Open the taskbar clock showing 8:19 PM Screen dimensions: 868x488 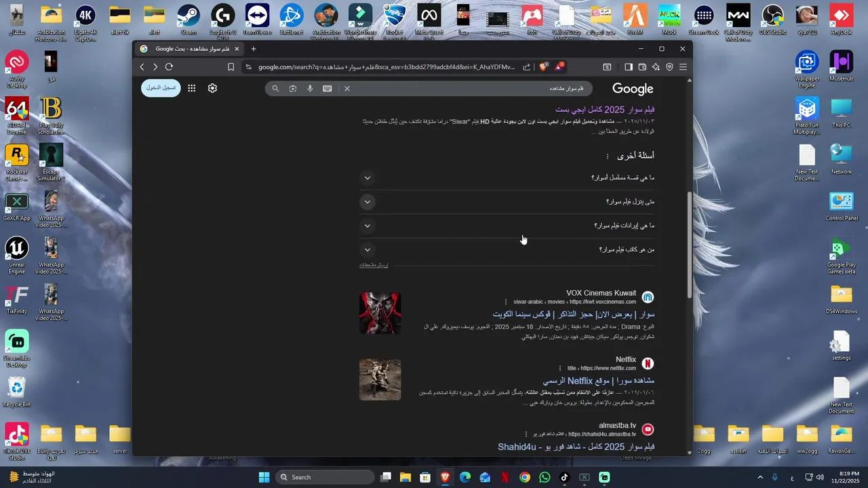tap(844, 477)
